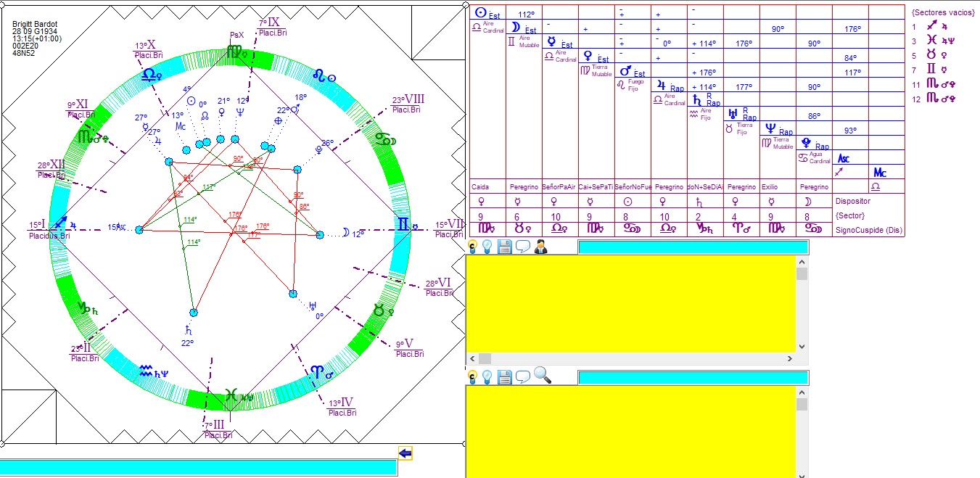Open the speech bubble icon in lower toolbar

point(522,376)
